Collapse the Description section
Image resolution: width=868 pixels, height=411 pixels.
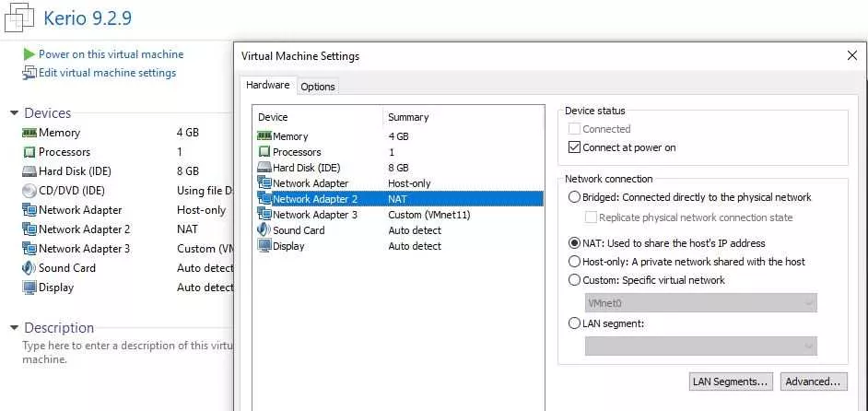click(x=15, y=327)
